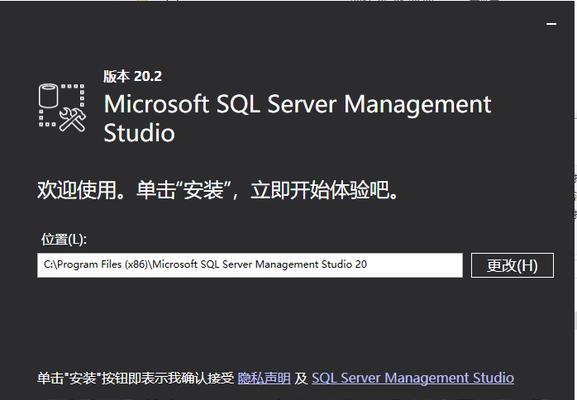Screen dimensions: 577x400
Task: Click the crossed wrench and hammer icon
Action: 73,120
